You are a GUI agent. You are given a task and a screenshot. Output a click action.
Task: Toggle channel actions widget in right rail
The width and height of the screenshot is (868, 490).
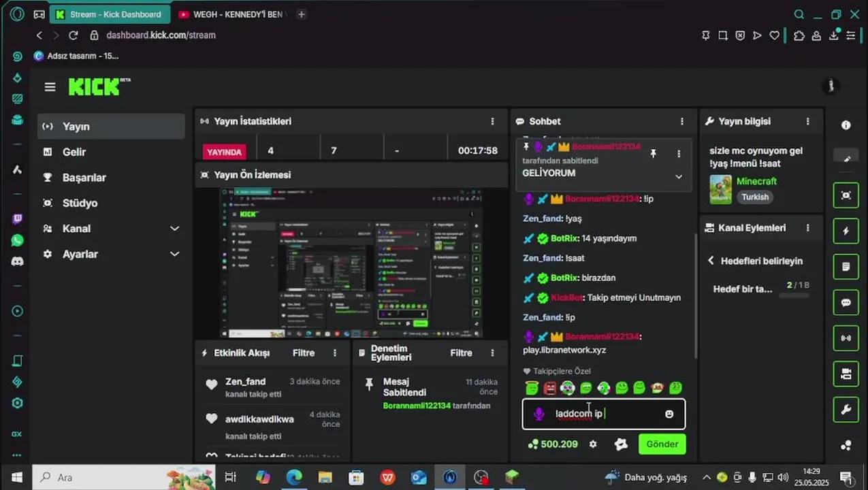[x=846, y=374]
